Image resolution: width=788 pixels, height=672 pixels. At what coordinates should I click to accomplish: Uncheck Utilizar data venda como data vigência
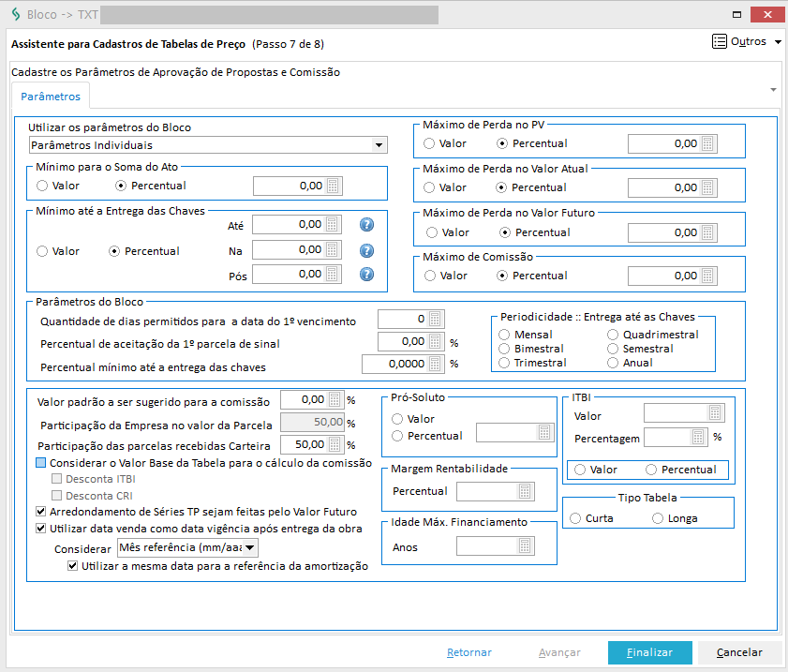(x=40, y=529)
